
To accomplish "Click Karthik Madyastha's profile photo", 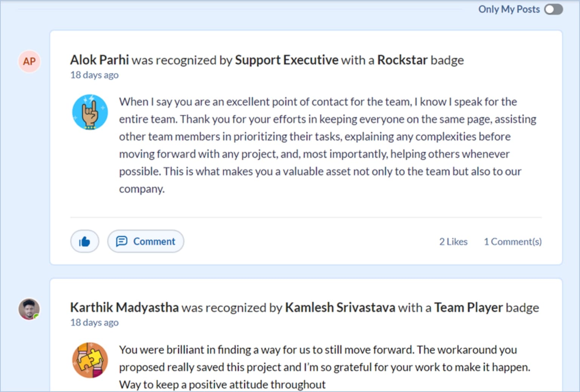I will [29, 309].
